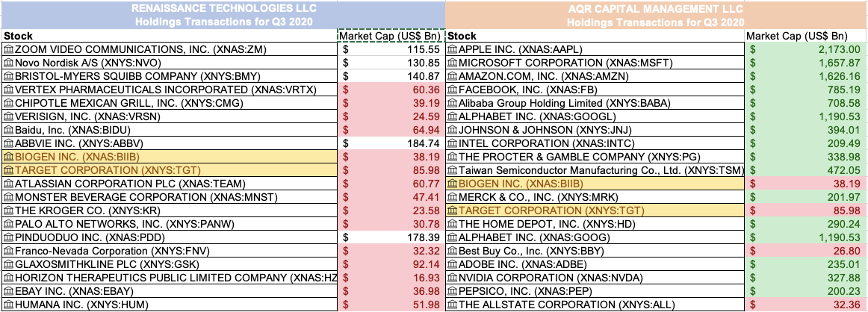Select highlighted TARGET CORPORATION cell in Renaissance table
The image size is (868, 312).
(x=170, y=170)
